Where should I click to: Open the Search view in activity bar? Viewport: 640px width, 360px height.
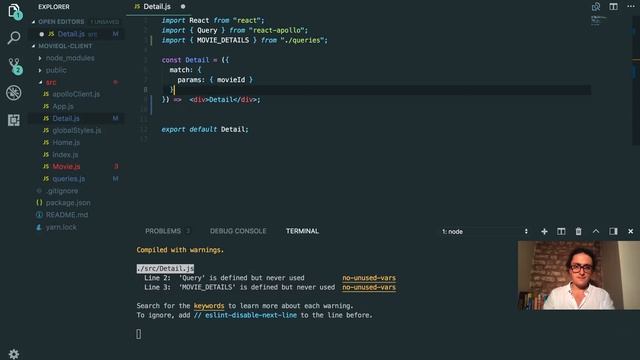(14, 38)
